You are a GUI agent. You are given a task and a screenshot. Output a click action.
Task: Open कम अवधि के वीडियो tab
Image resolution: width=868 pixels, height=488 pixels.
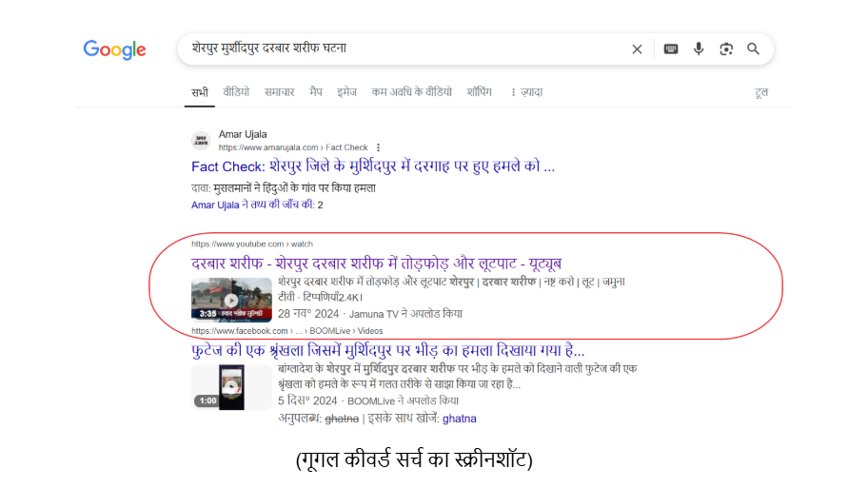412,92
